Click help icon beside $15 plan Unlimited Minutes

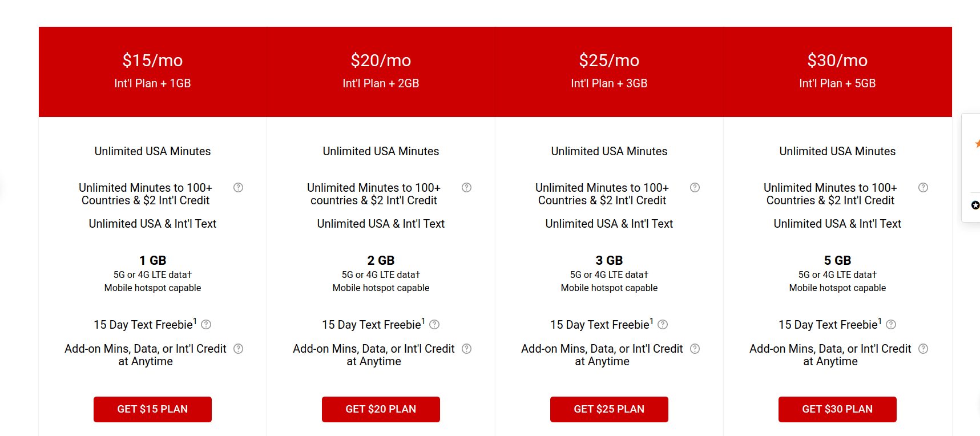tap(239, 188)
